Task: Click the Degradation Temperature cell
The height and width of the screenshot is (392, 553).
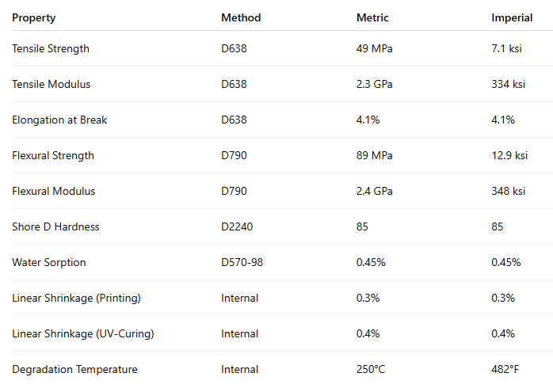Action: point(74,369)
